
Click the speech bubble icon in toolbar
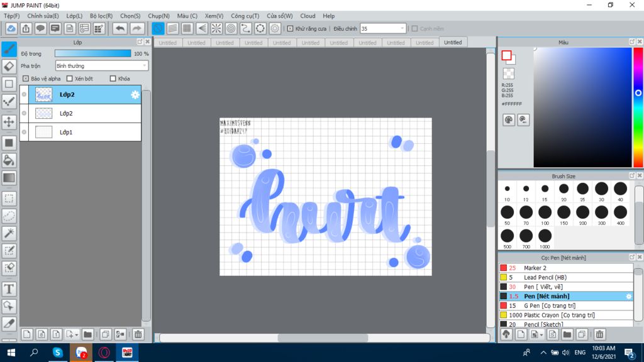(40, 28)
